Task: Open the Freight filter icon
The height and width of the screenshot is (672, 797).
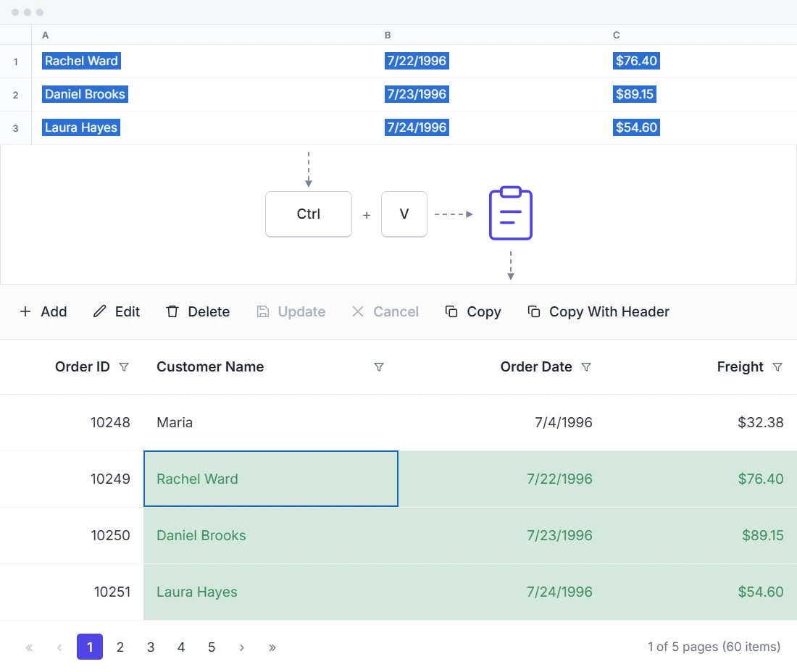Action: click(777, 366)
